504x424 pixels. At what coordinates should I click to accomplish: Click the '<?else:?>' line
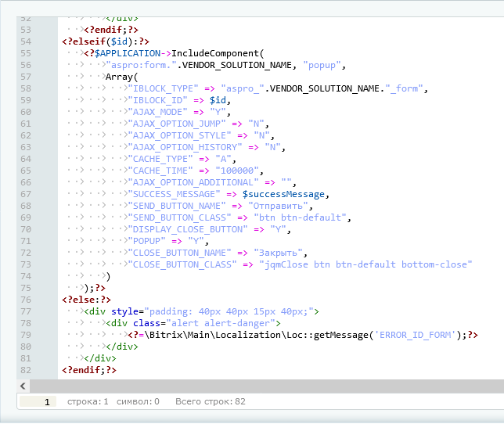tap(86, 300)
